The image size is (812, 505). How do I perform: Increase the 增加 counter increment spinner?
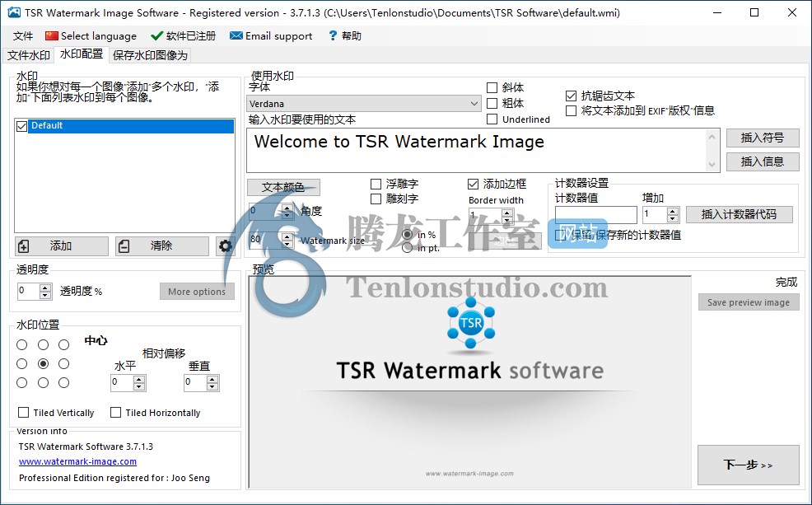click(673, 211)
